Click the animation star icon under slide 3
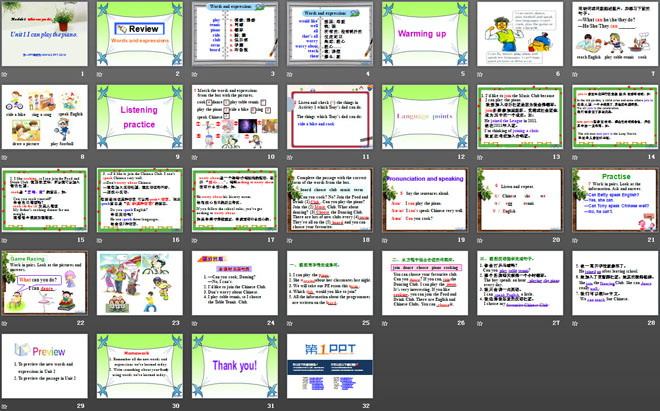Screen dimensions: 660x411 pyautogui.click(x=194, y=75)
